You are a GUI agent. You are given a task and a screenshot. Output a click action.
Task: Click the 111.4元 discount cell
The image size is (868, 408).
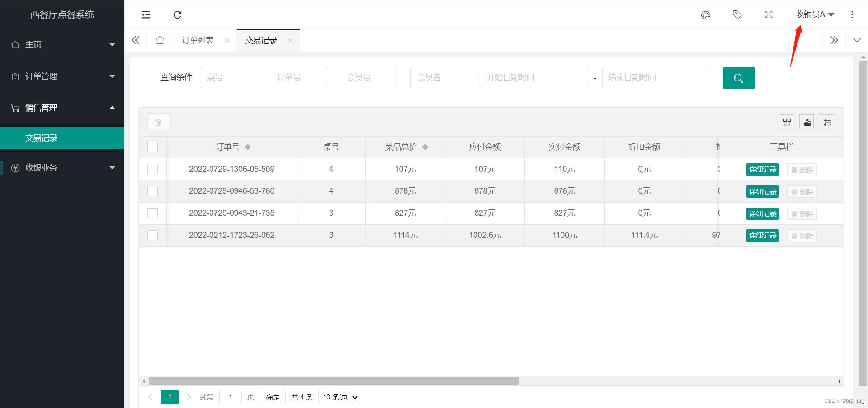tap(644, 235)
